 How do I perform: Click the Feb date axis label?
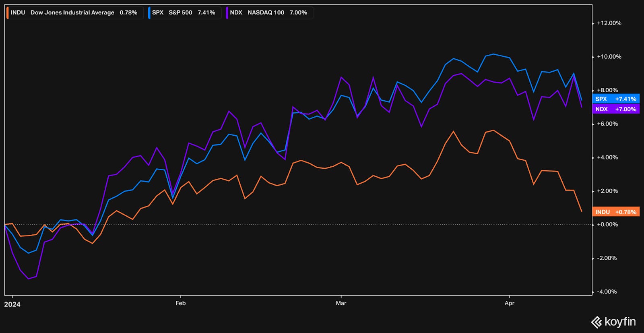click(x=180, y=303)
